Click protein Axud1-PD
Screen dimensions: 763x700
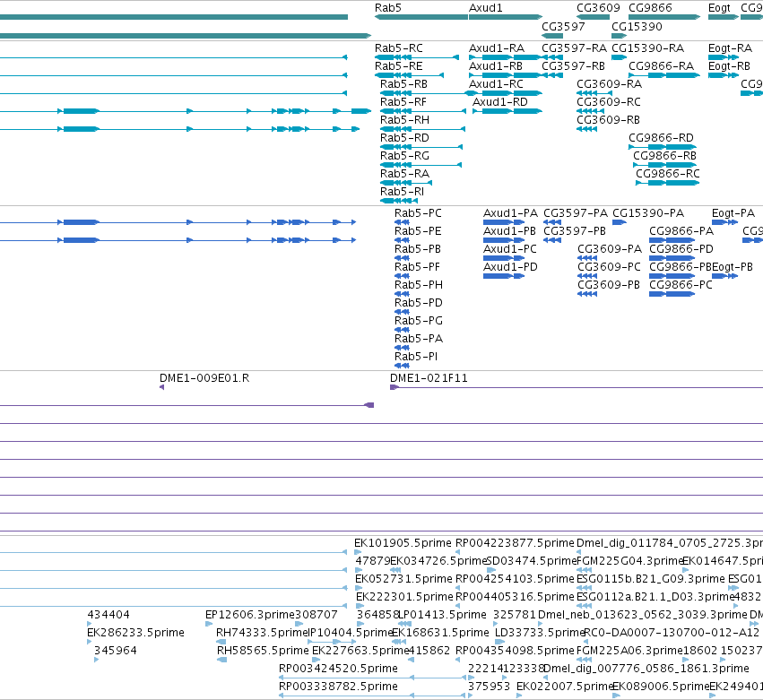click(x=510, y=268)
